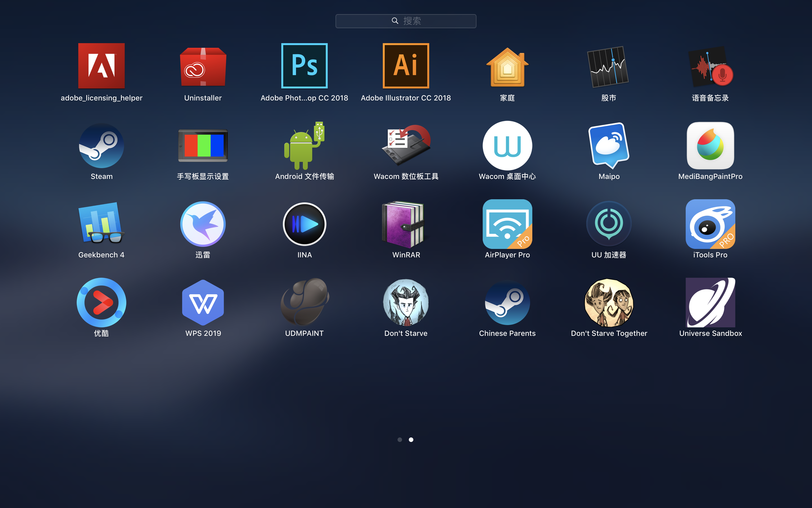Open 优酷 Youku app

tap(101, 302)
